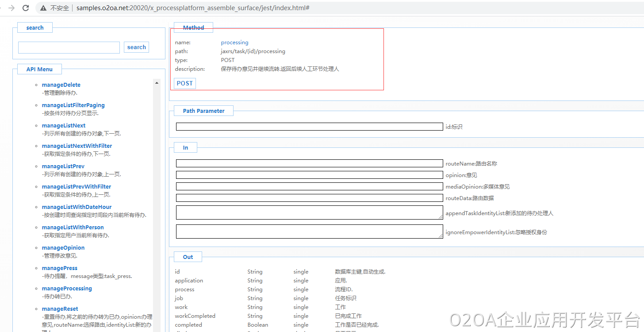The width and height of the screenshot is (644, 332).
Task: Reload the page with refresh icon
Action: click(26, 8)
